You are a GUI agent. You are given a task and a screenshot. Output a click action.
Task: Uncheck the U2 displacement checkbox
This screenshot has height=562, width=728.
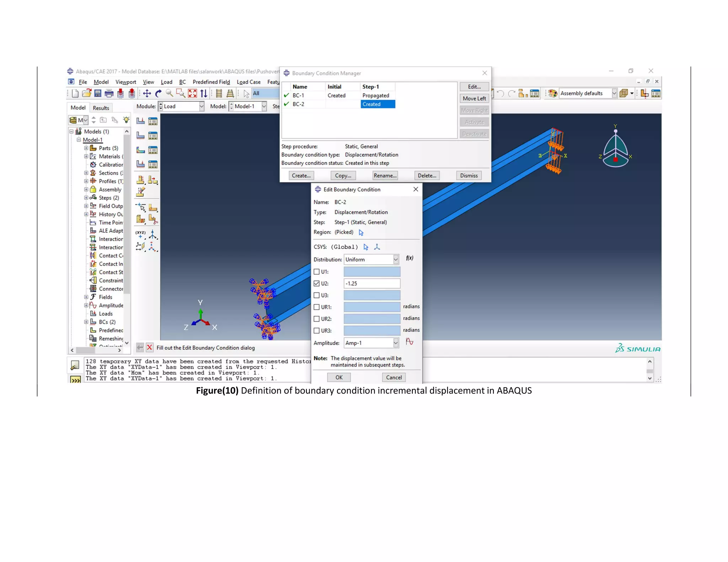[317, 283]
